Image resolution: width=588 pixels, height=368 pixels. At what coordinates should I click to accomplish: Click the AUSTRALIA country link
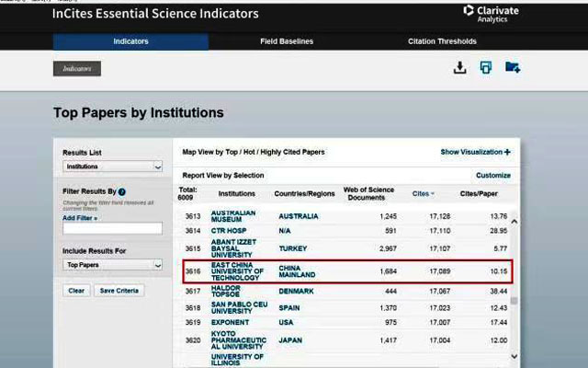coord(299,216)
